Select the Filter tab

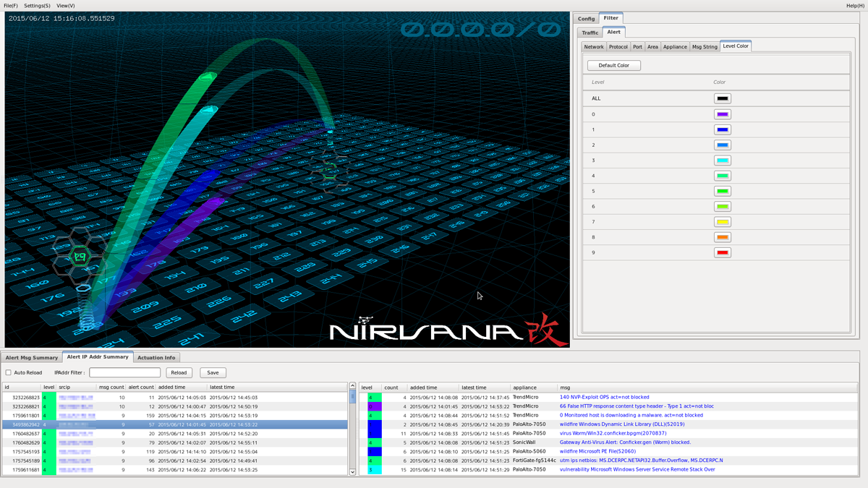coord(611,18)
